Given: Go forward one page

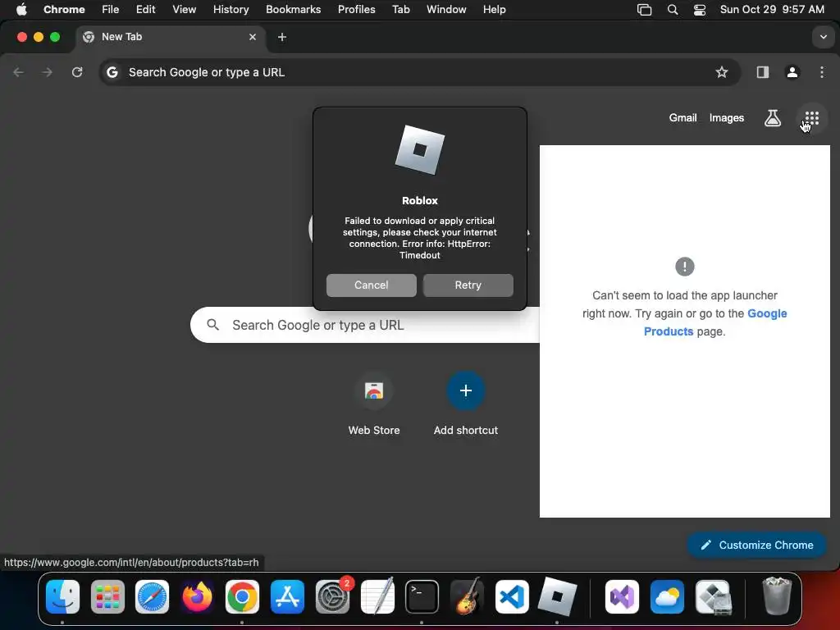Looking at the screenshot, I should (48, 72).
